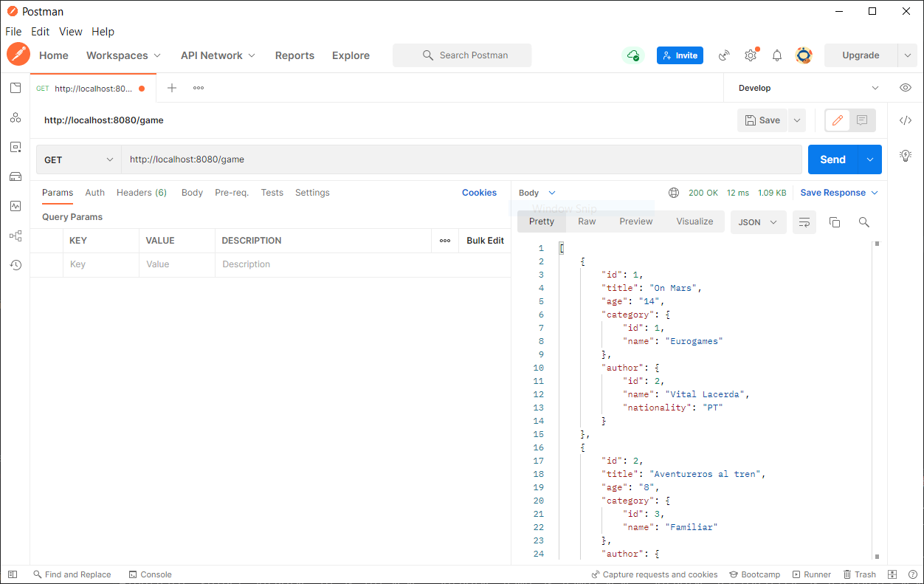
Task: Click the response body vertical scrollbar
Action: coord(877,399)
